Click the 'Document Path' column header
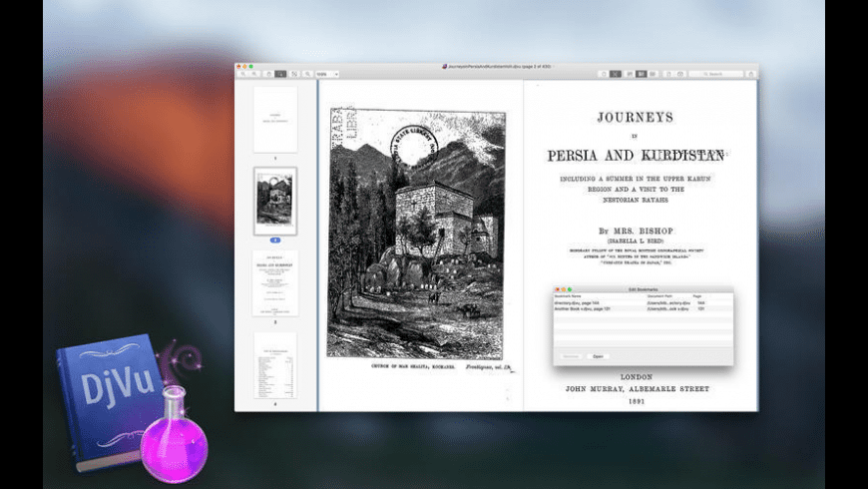Screen dimensions: 868x489 coord(659,296)
